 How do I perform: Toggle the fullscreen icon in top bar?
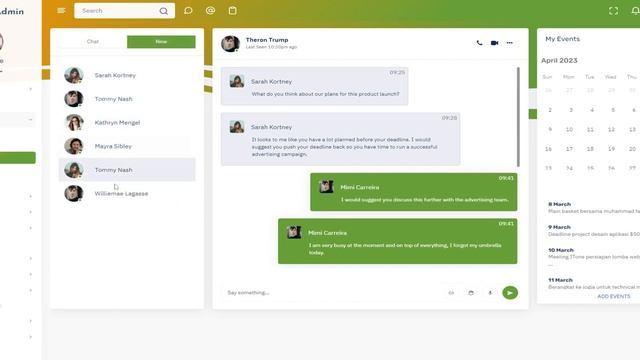pyautogui.click(x=613, y=11)
